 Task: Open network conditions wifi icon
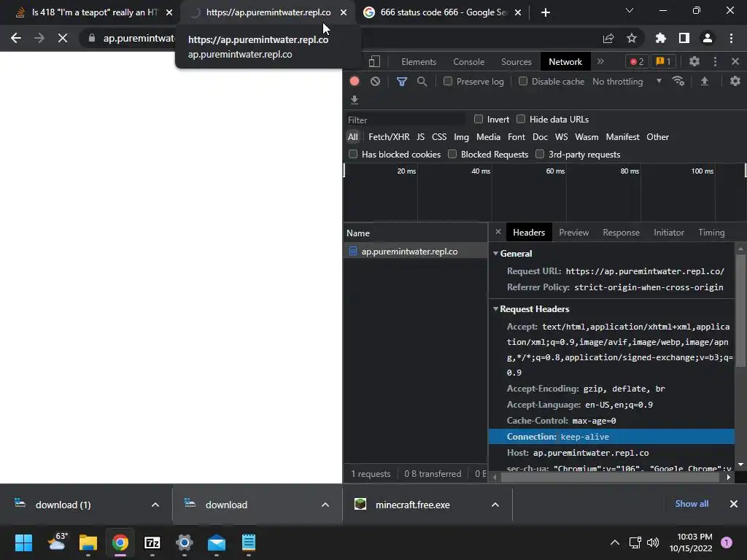click(x=678, y=82)
